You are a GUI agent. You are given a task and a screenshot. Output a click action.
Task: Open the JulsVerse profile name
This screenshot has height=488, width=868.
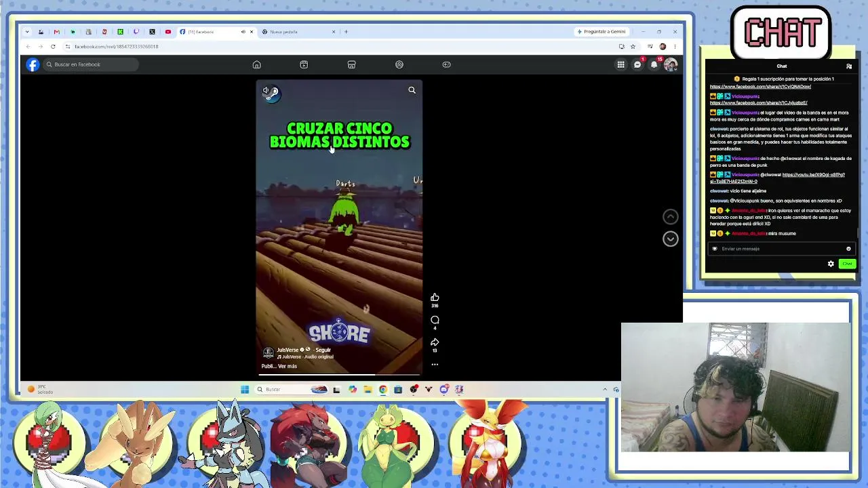(x=288, y=350)
